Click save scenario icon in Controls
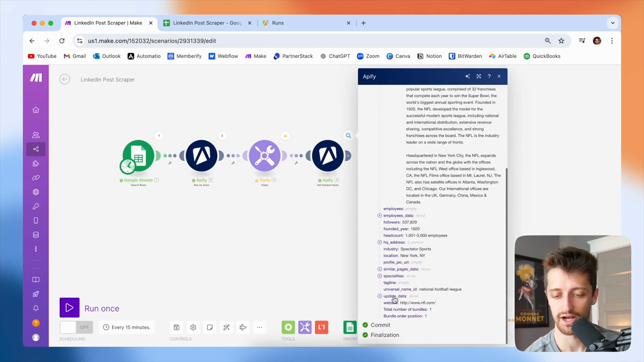This screenshot has width=644, height=362. (177, 327)
